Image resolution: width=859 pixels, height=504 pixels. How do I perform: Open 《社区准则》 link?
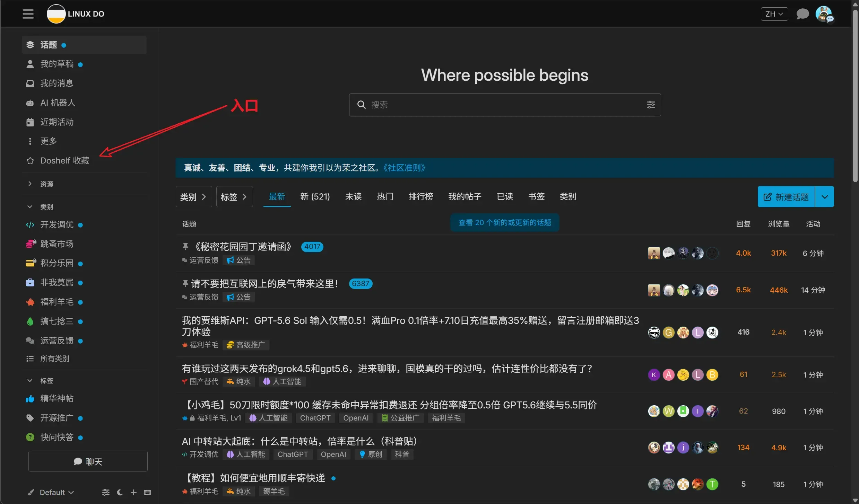[404, 168]
